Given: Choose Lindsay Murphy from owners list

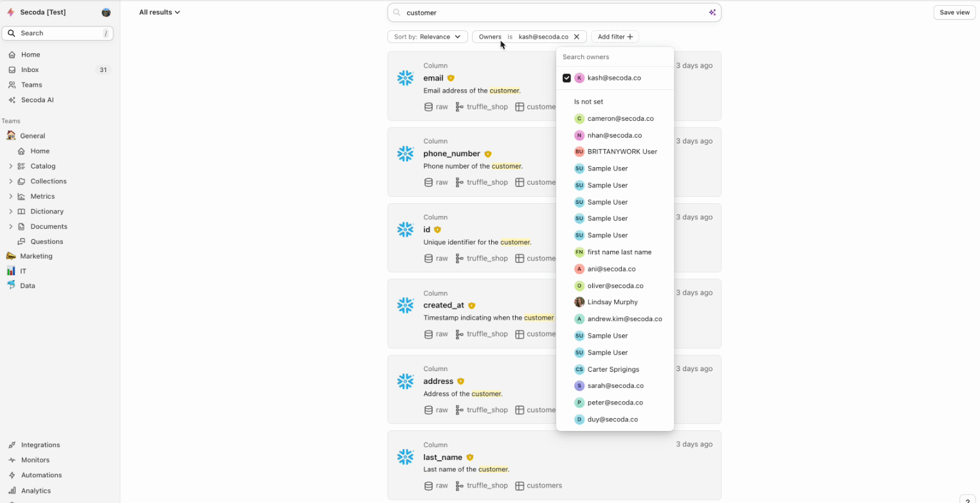Looking at the screenshot, I should 612,302.
